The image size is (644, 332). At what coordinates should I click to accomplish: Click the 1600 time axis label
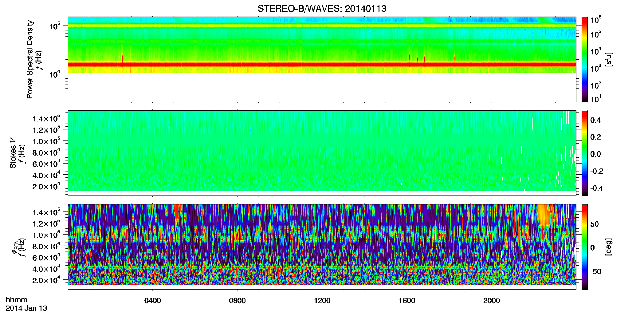tap(407, 301)
